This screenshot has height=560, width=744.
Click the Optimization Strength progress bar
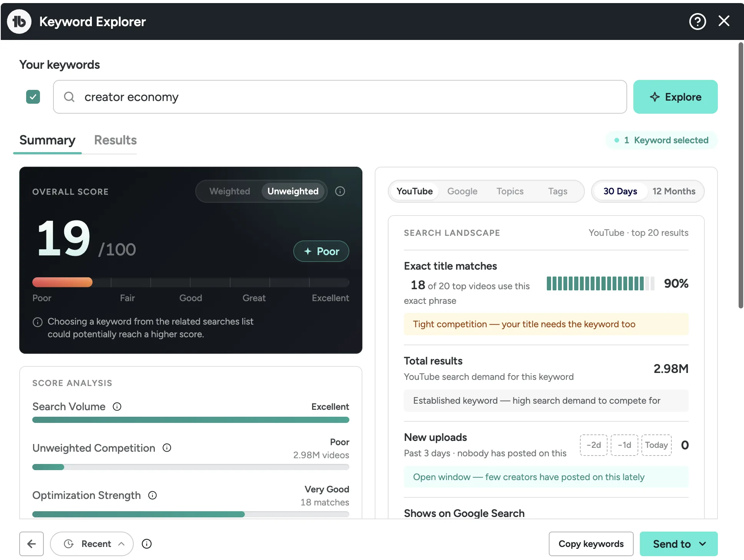(191, 514)
